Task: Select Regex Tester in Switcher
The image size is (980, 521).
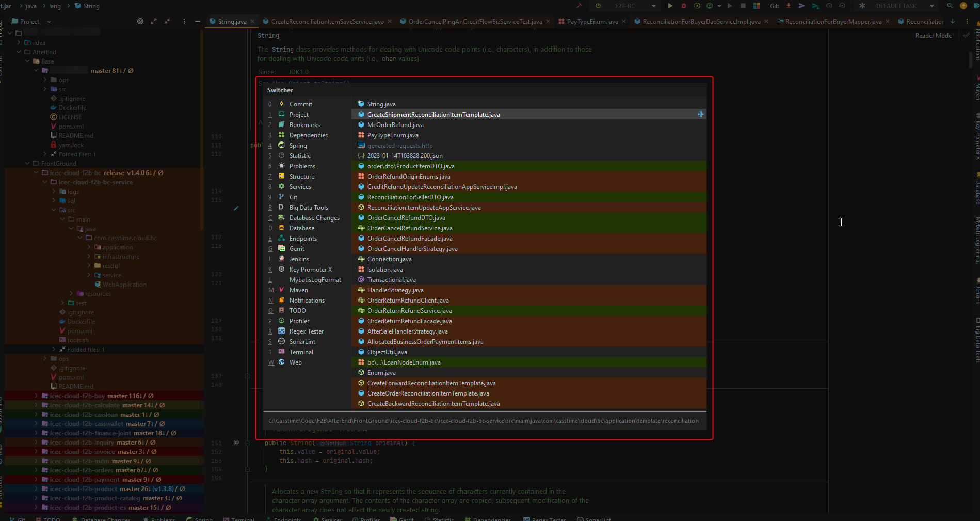Action: pos(307,331)
